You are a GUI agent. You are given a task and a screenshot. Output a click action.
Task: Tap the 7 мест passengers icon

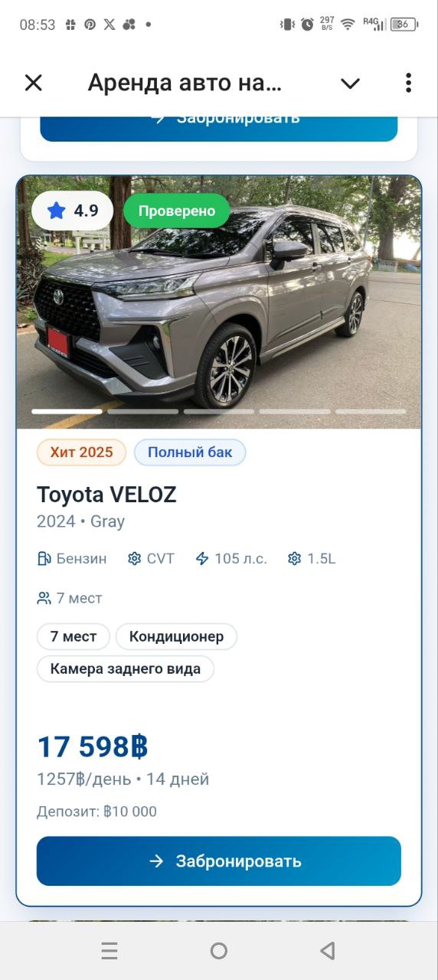click(44, 598)
